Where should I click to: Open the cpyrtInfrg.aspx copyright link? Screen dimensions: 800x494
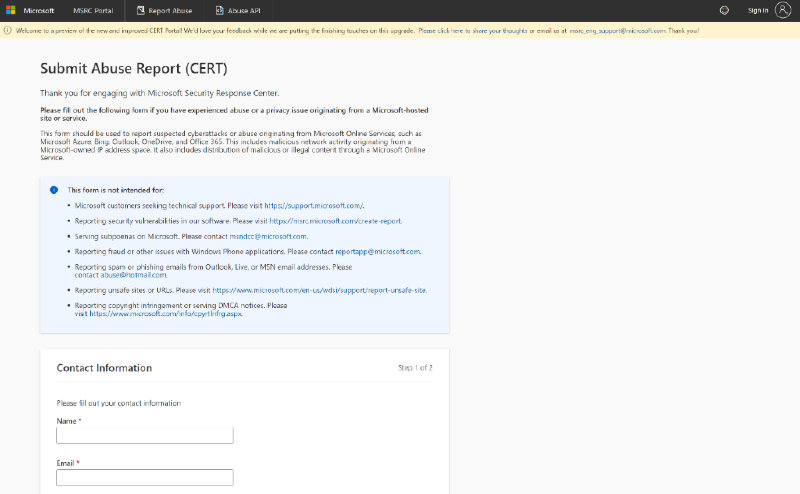click(x=166, y=313)
